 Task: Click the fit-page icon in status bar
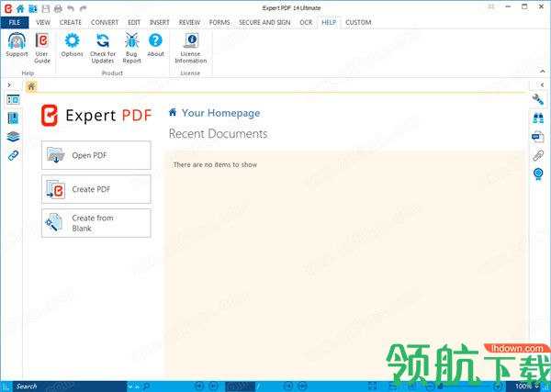tap(373, 386)
